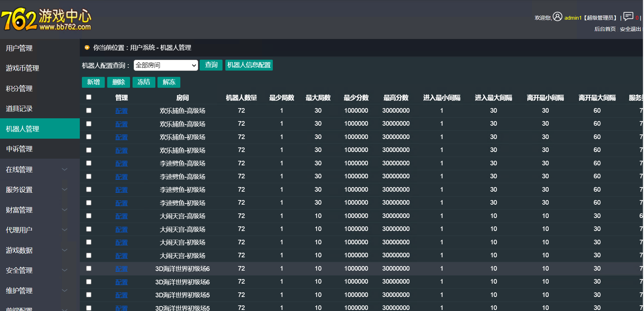Select checkbox for first 李逵劈鱼-高级场 row
The width and height of the screenshot is (644, 311).
[x=89, y=163]
